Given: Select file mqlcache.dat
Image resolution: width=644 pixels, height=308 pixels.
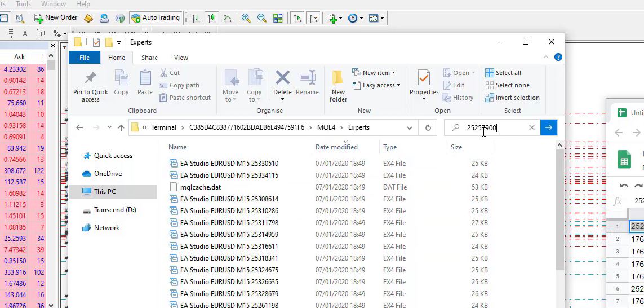Looking at the screenshot, I should [195, 187].
